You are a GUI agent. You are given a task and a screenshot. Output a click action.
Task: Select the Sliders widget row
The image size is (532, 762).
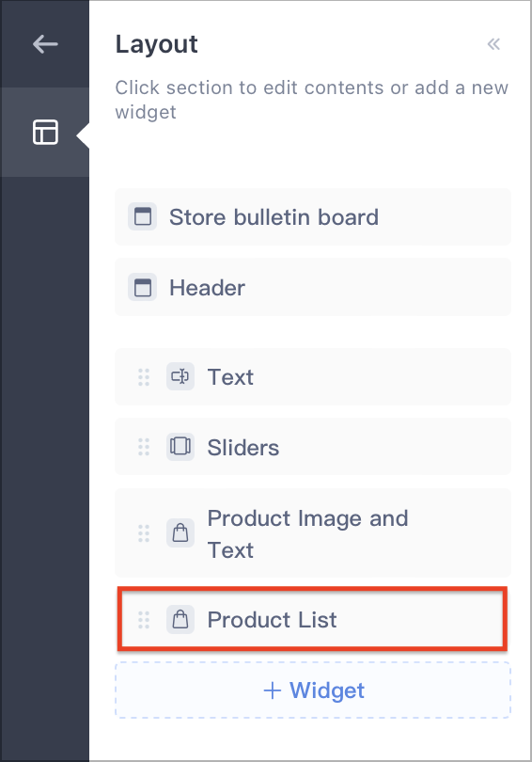tap(313, 447)
